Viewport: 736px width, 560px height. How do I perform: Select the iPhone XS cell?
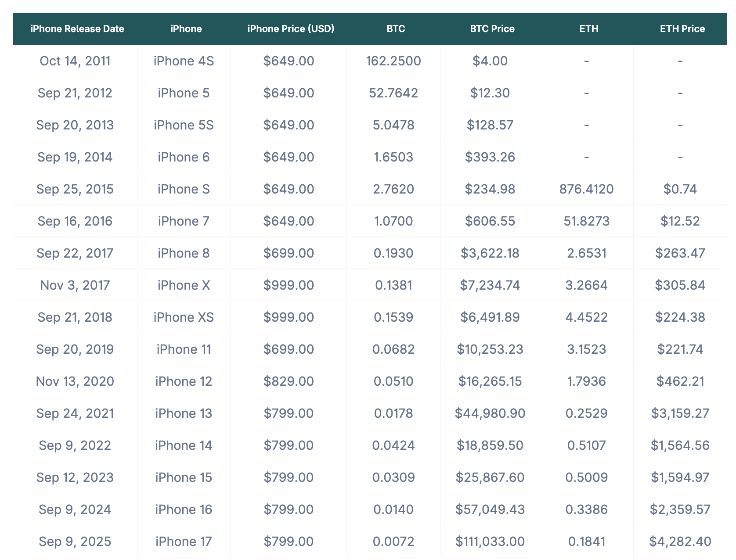coord(184,317)
